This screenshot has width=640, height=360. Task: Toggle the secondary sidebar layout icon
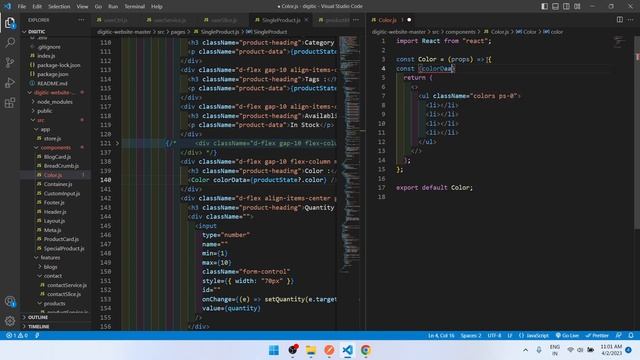(x=566, y=7)
